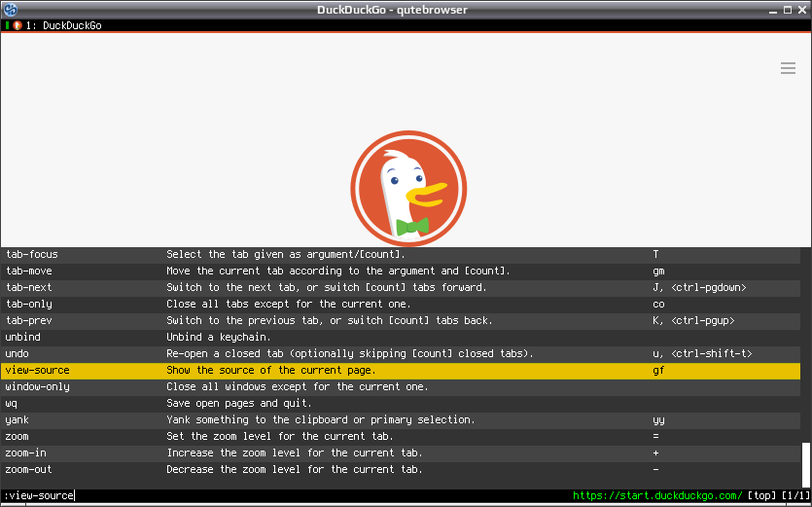Select the tab-only completion entry
Viewport: 812px width, 507px height.
pos(401,305)
